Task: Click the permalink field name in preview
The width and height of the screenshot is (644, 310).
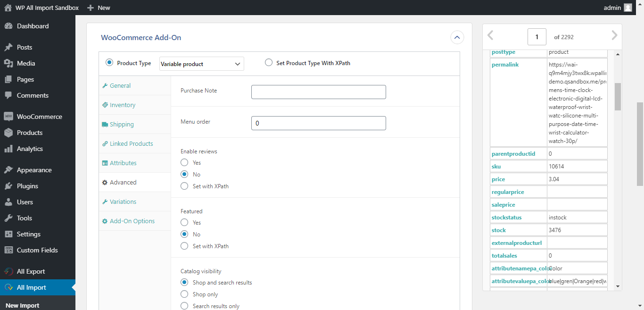Action: click(x=505, y=65)
